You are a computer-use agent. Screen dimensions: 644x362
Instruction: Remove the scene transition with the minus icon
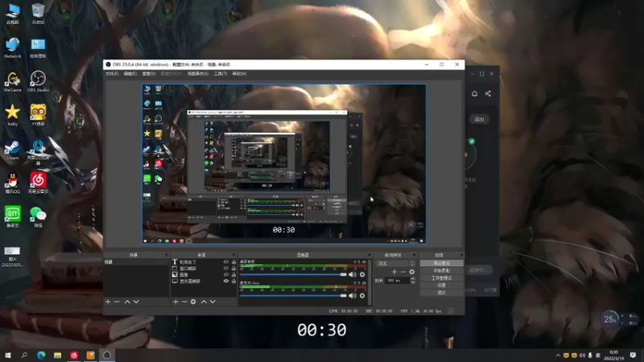point(403,272)
